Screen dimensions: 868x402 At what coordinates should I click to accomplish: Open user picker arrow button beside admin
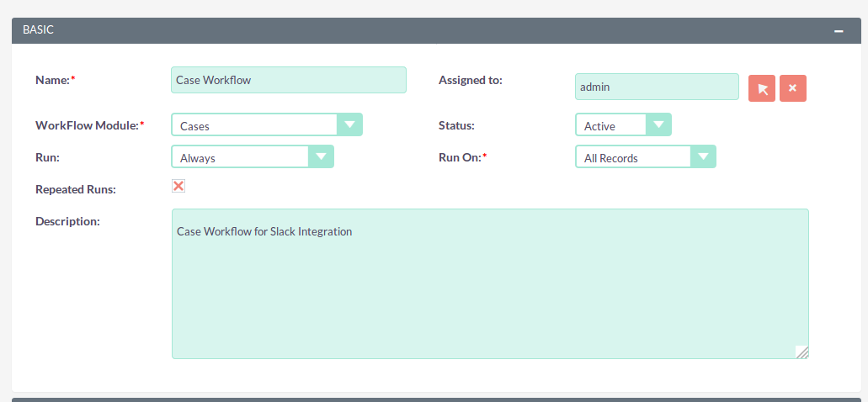762,88
